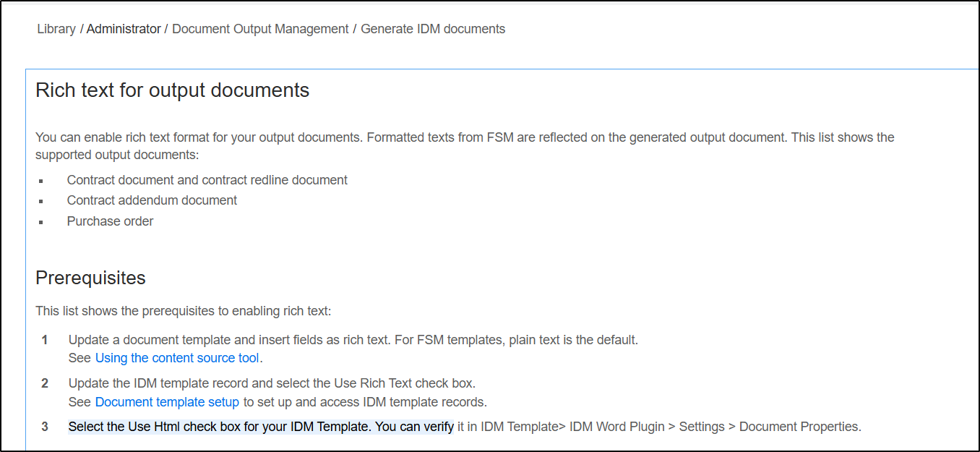The image size is (980, 452).
Task: Go to the Administrator breadcrumb
Action: (x=124, y=30)
